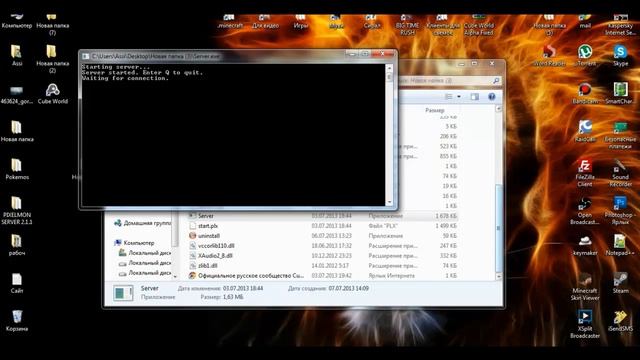The height and width of the screenshot is (360, 640).
Task: Open iSendSMS desktop shortcut
Action: (x=620, y=317)
